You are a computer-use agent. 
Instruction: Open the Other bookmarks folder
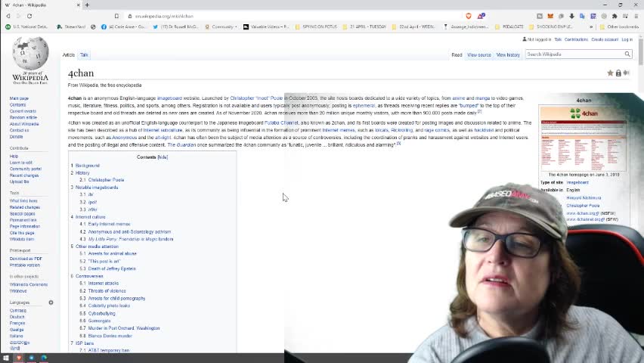(619, 26)
